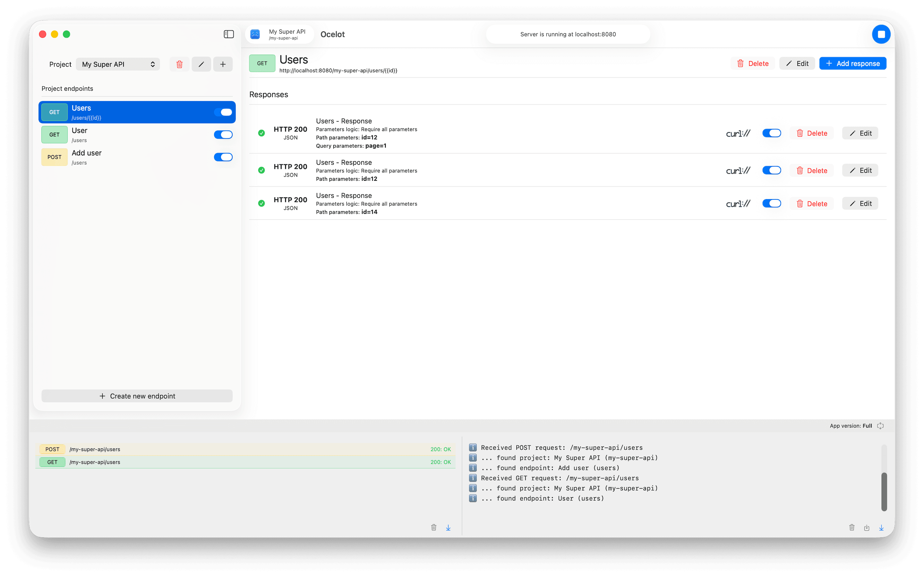The width and height of the screenshot is (924, 577).
Task: Open the share icon in the log panel
Action: [x=867, y=527]
